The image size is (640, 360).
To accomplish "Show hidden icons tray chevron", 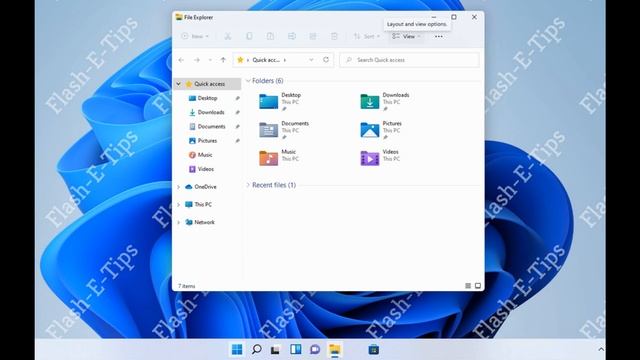I will coord(601,349).
